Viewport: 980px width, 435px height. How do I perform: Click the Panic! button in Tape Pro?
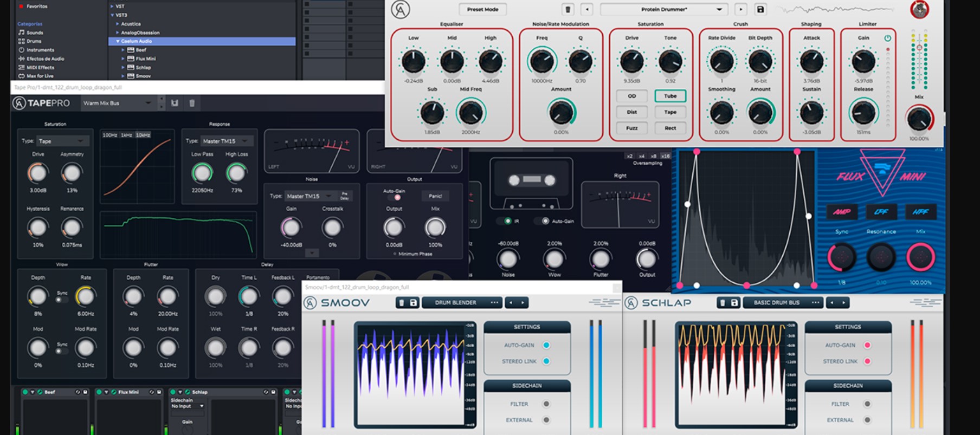click(435, 196)
